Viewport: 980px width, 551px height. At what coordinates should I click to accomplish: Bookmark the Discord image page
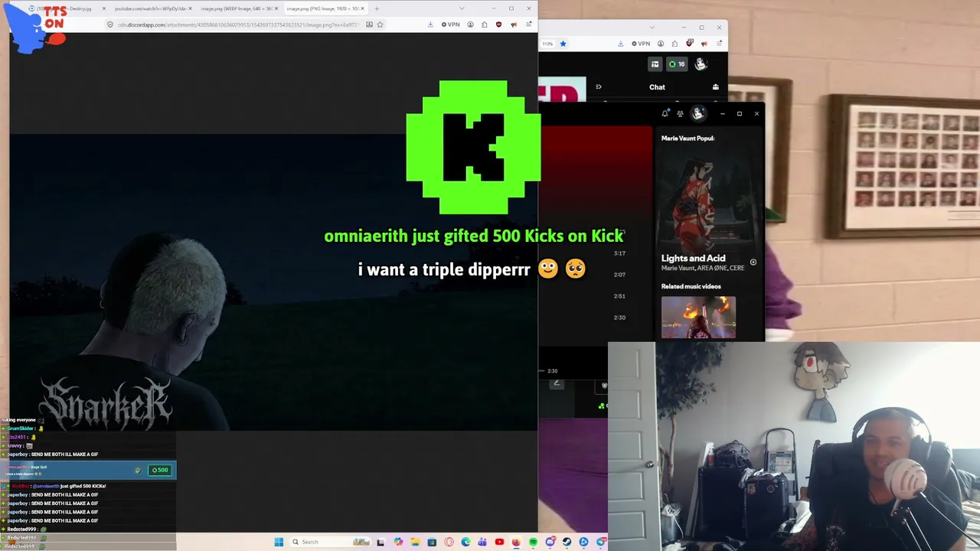[x=380, y=24]
